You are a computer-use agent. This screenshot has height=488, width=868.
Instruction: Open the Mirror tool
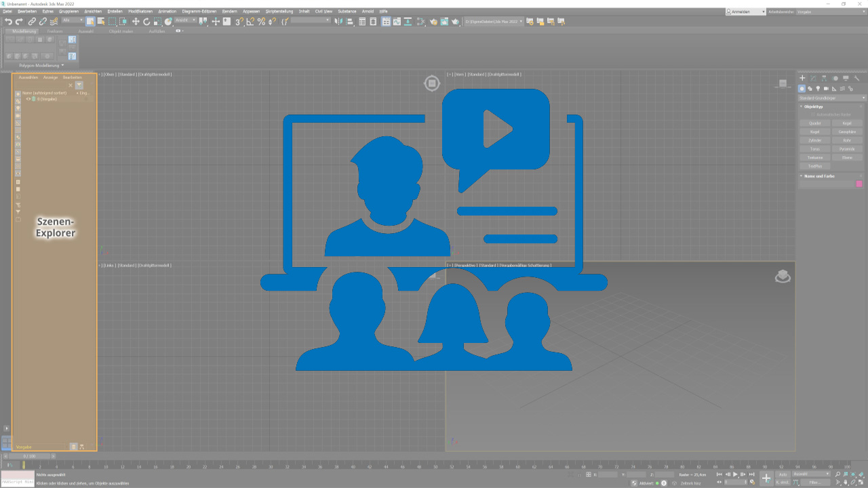click(x=338, y=22)
